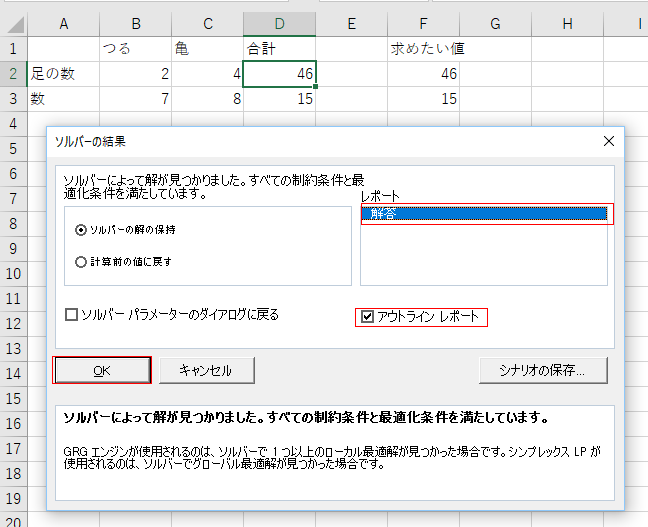Viewport: 648px width, 527px height.
Task: Select 計算前の値に戻す radio option
Action: pyautogui.click(x=81, y=262)
